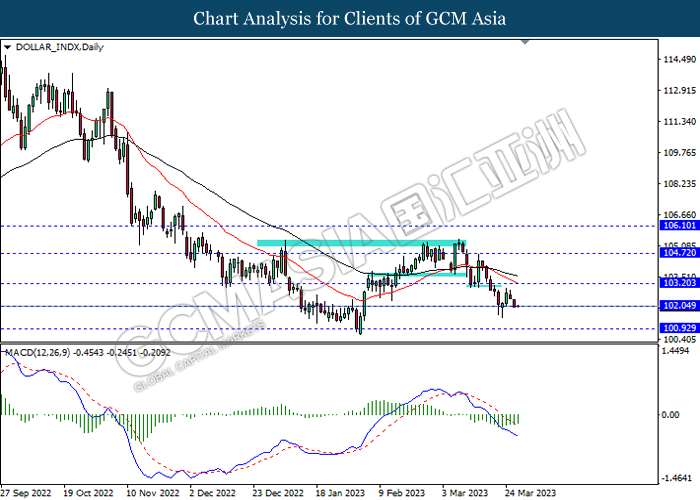
Task: Click the Chart Analysis for Clients of GCM Asia header
Action: point(350,18)
